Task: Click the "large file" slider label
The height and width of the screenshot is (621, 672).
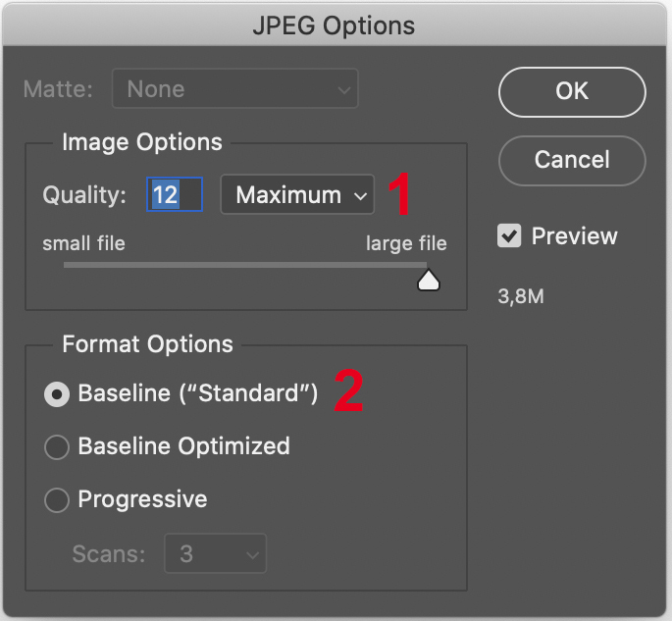Action: pos(406,243)
